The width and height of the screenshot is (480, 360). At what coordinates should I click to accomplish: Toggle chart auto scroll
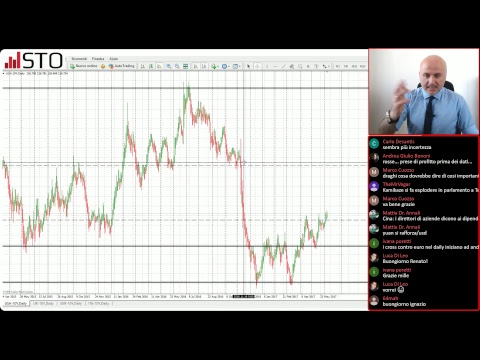(x=196, y=66)
